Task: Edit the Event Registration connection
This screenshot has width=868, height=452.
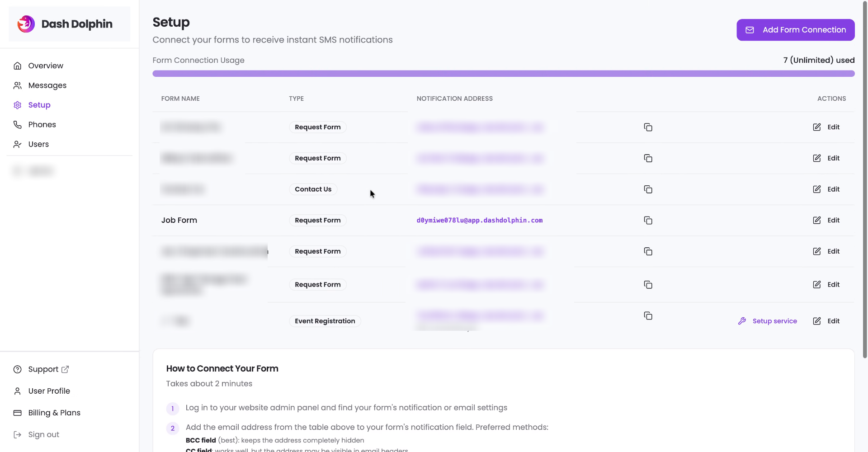Action: tap(826, 321)
